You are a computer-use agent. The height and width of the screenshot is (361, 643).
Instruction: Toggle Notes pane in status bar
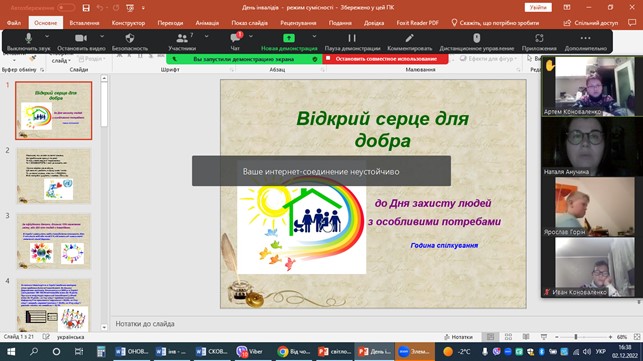pyautogui.click(x=458, y=337)
